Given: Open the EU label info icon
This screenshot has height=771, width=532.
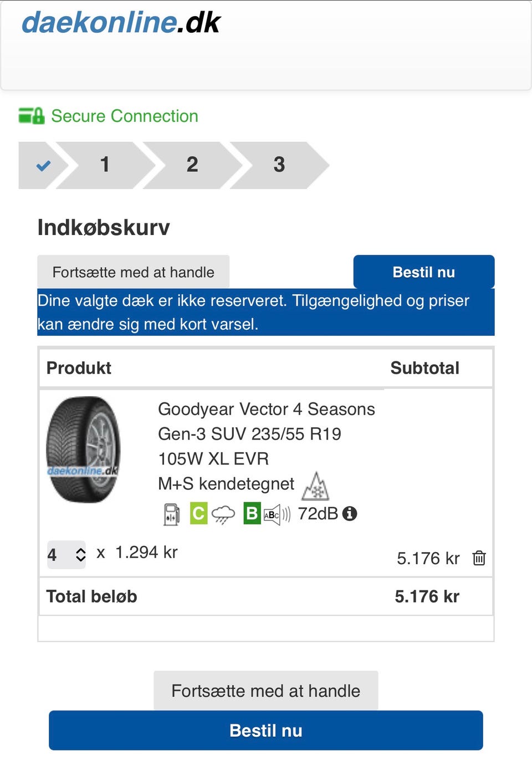Looking at the screenshot, I should click(x=349, y=513).
